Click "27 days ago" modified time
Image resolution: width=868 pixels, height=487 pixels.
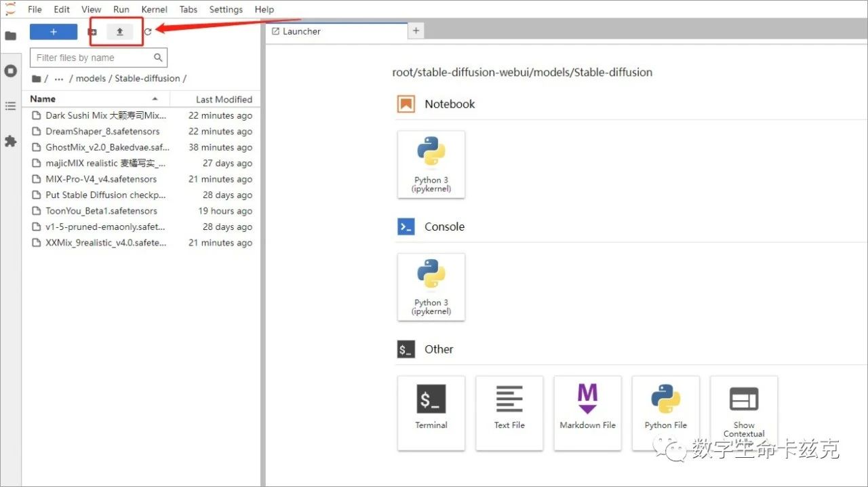(227, 163)
